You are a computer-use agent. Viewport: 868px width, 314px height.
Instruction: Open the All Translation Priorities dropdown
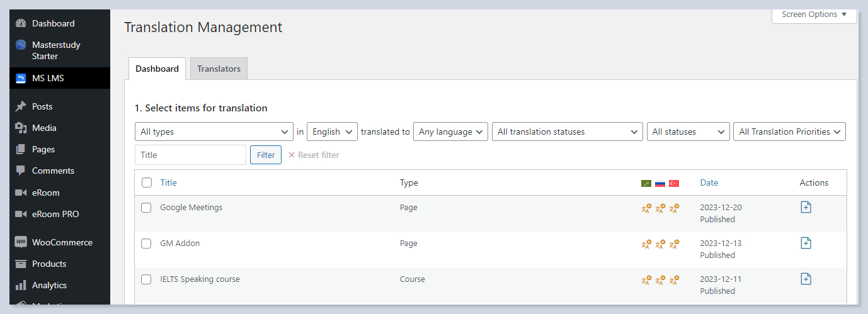click(789, 132)
